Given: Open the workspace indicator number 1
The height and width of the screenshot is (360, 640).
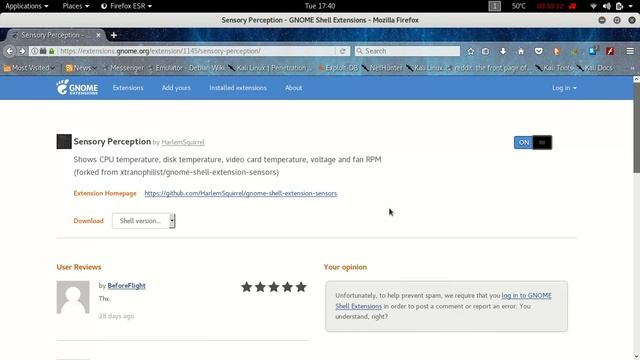Looking at the screenshot, I should pos(494,6).
